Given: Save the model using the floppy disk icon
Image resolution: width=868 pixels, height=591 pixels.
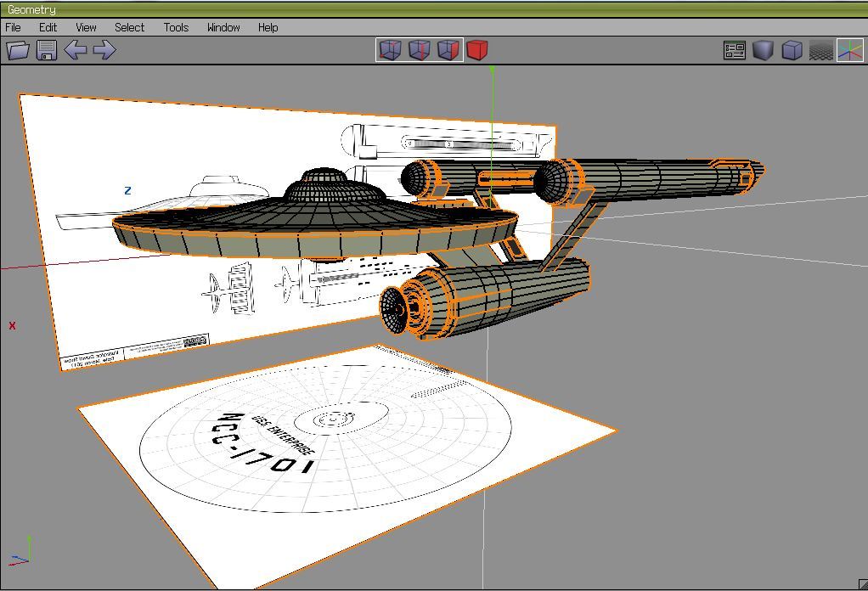Looking at the screenshot, I should coord(47,50).
